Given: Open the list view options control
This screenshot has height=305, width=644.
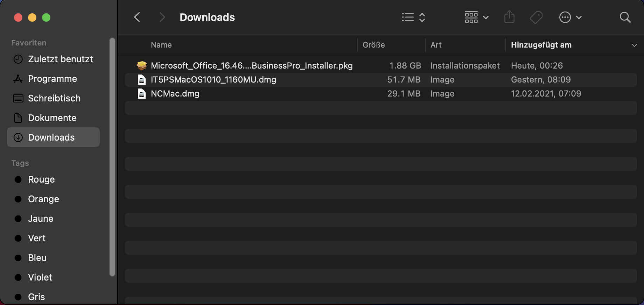Looking at the screenshot, I should click(x=413, y=17).
